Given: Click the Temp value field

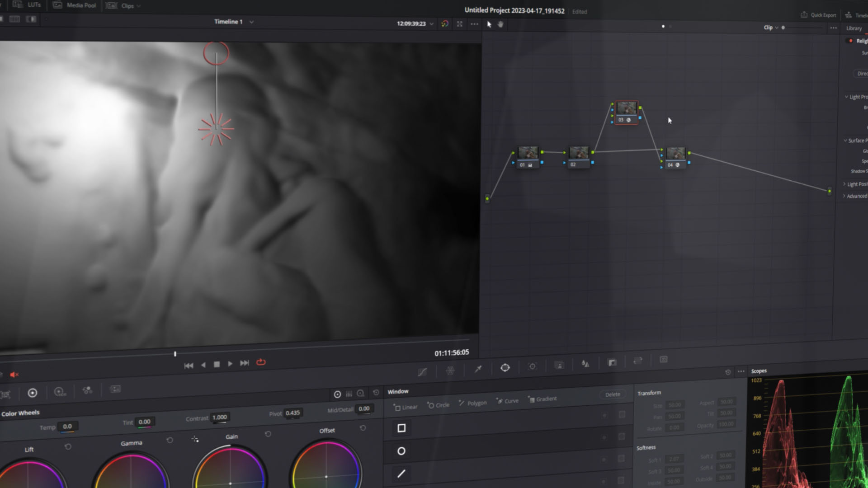Looking at the screenshot, I should (67, 426).
